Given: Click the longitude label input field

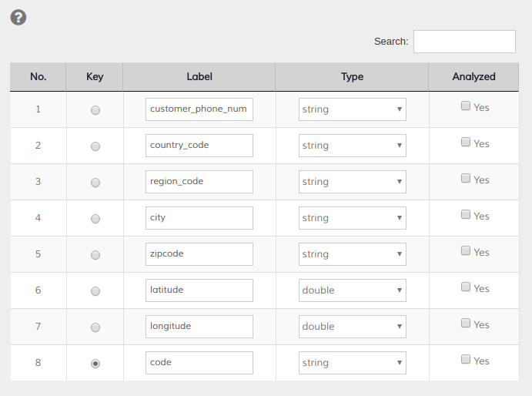Looking at the screenshot, I should pyautogui.click(x=199, y=327).
